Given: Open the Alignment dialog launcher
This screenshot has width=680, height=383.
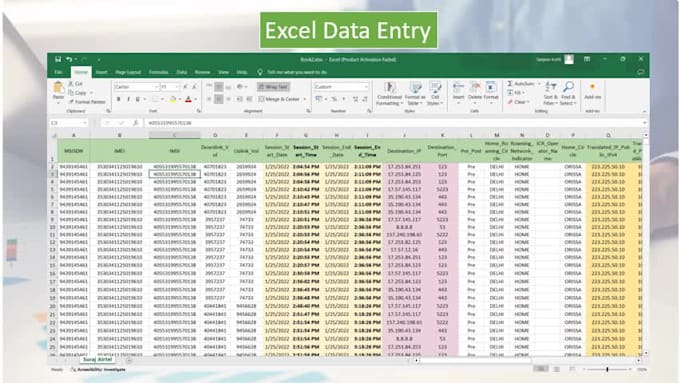Looking at the screenshot, I should point(308,111).
